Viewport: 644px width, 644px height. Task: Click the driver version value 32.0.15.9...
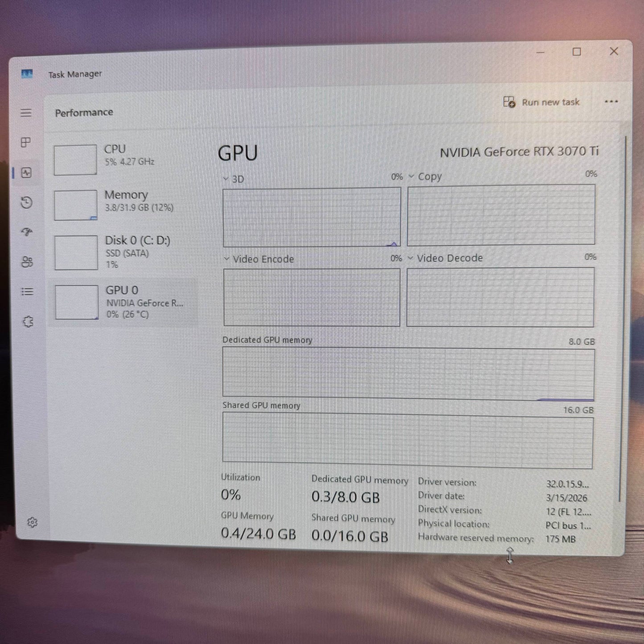(x=567, y=484)
